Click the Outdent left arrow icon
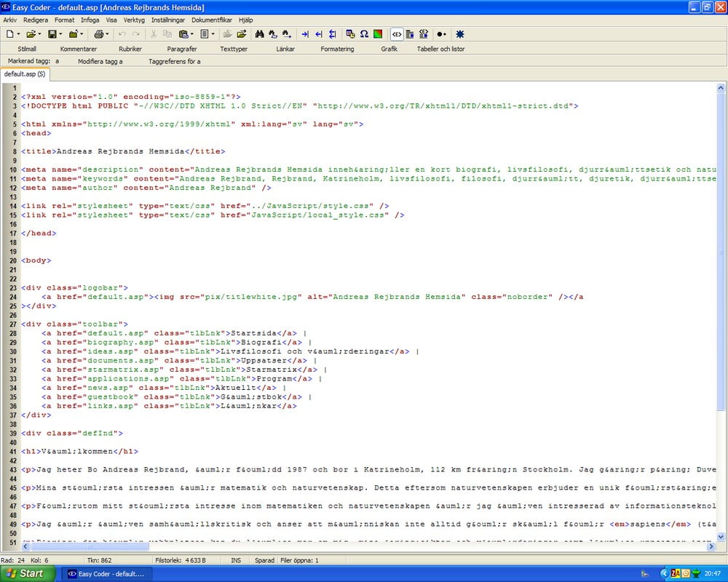This screenshot has height=582, width=728. (319, 34)
